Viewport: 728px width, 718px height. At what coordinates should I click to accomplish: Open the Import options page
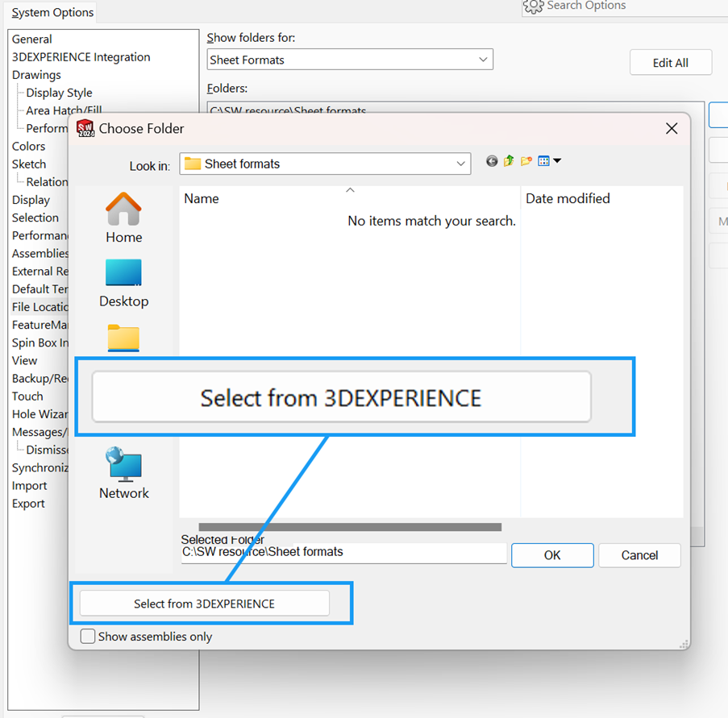[x=30, y=485]
